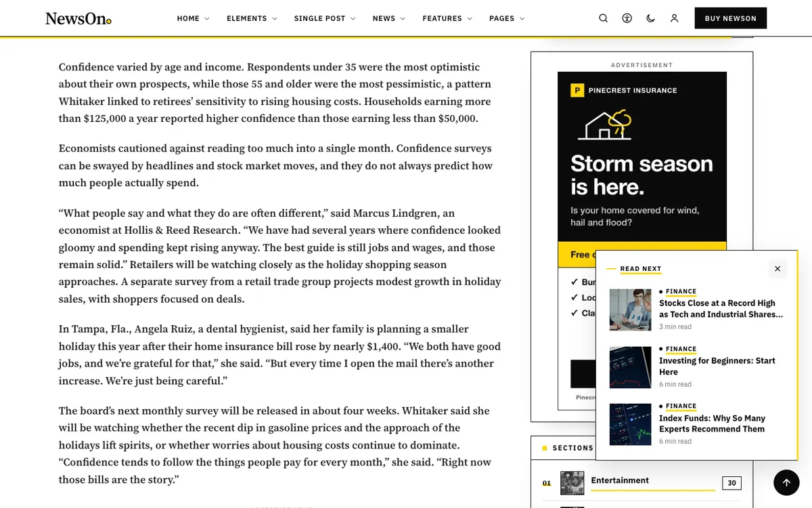812x508 pixels.
Task: Expand the Elements menu chevron
Action: (x=274, y=19)
